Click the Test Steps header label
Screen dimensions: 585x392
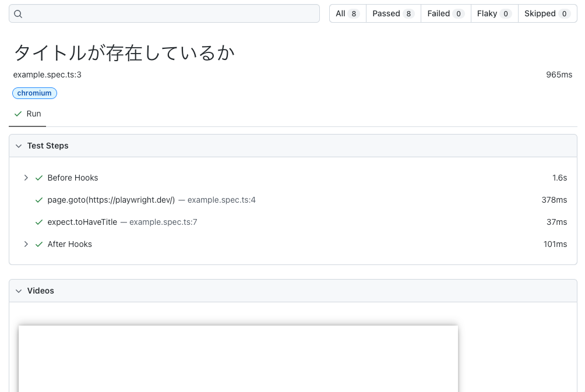[x=48, y=146]
